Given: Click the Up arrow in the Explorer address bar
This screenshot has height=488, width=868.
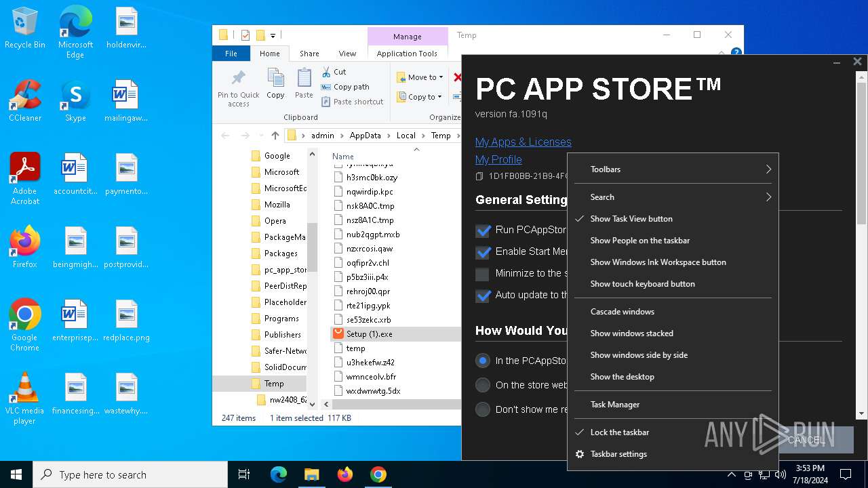Looking at the screenshot, I should (275, 136).
